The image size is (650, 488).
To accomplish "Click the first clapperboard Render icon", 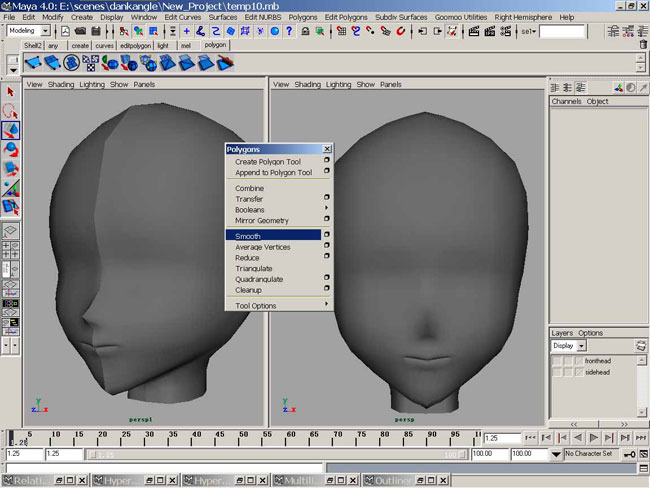I will (x=474, y=31).
